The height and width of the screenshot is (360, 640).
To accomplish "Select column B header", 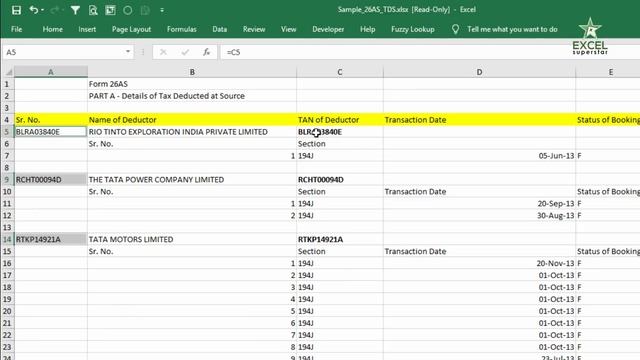I will (x=192, y=72).
